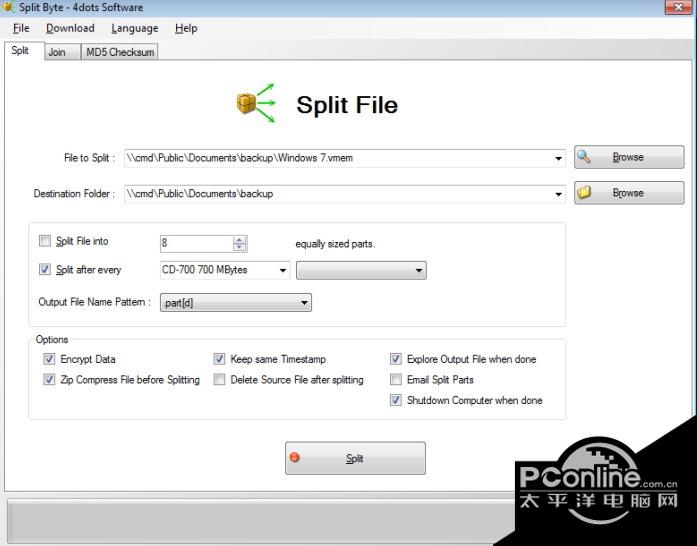
Task: Expand the Destination Folder path dropdown
Action: point(558,194)
